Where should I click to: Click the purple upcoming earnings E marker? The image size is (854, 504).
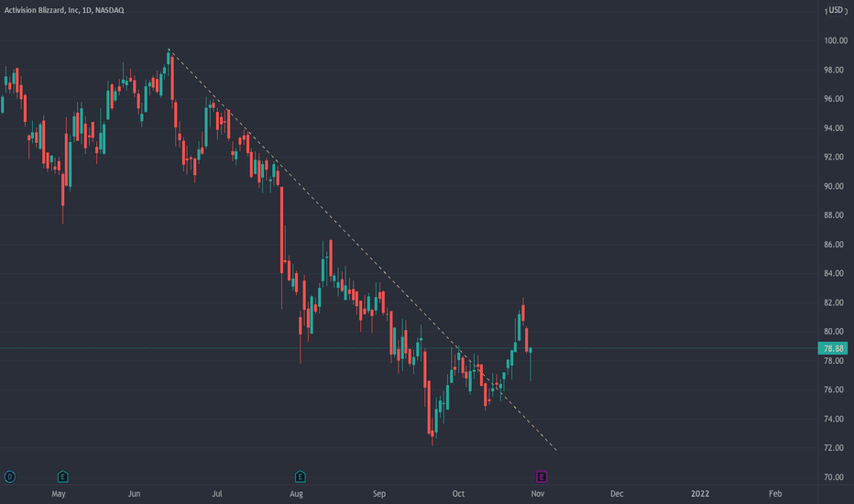pos(542,477)
